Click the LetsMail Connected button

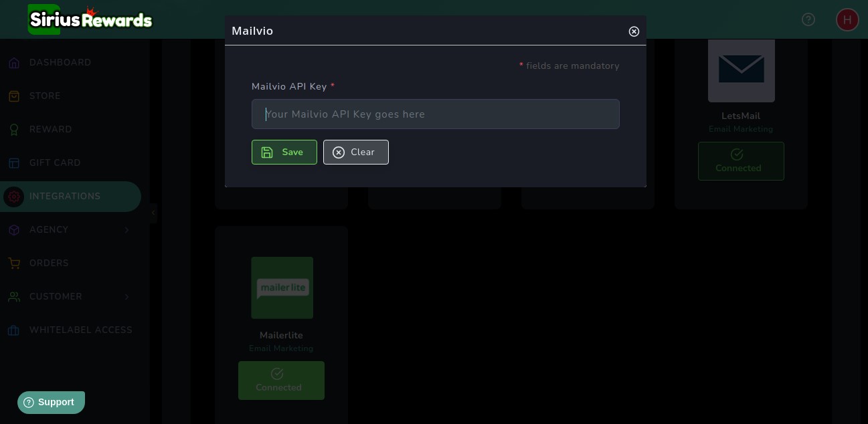click(x=741, y=161)
